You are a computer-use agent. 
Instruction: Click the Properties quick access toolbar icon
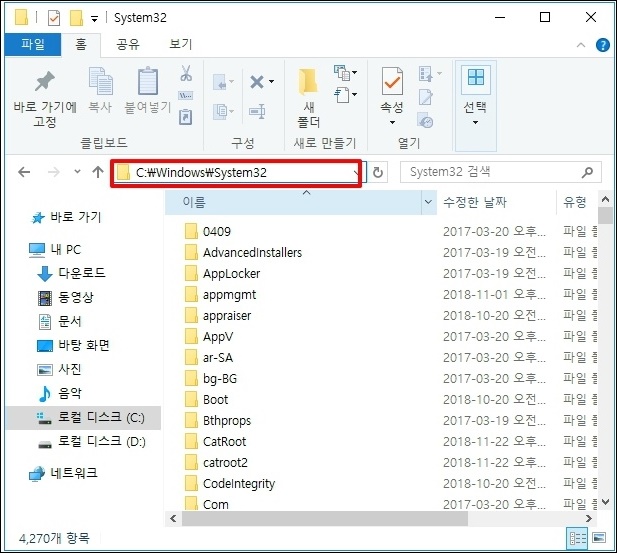point(54,18)
